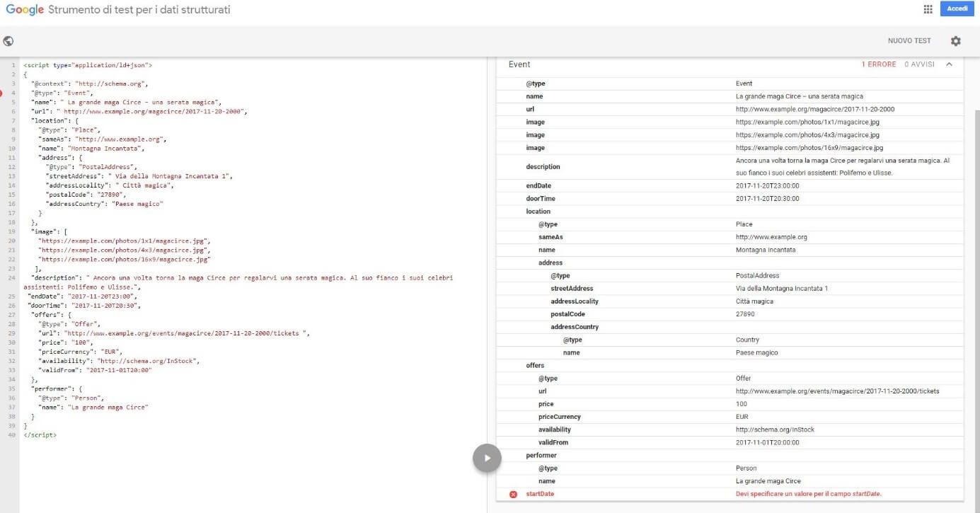Run the test with the play button
This screenshot has height=513, width=980.
tap(487, 458)
